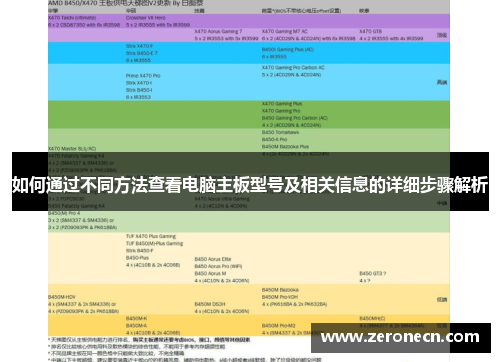
Task: Click the B450-A Pro entry
Action: click(x=274, y=139)
